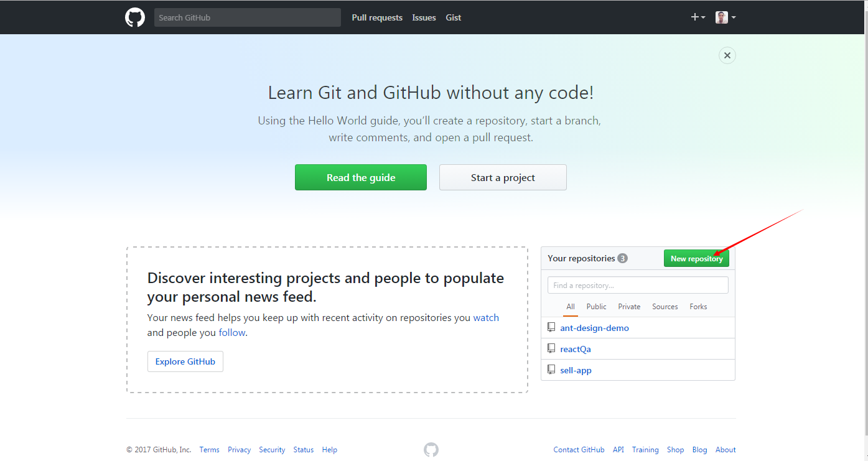This screenshot has width=868, height=461.
Task: Click the Start a project button
Action: (x=503, y=177)
